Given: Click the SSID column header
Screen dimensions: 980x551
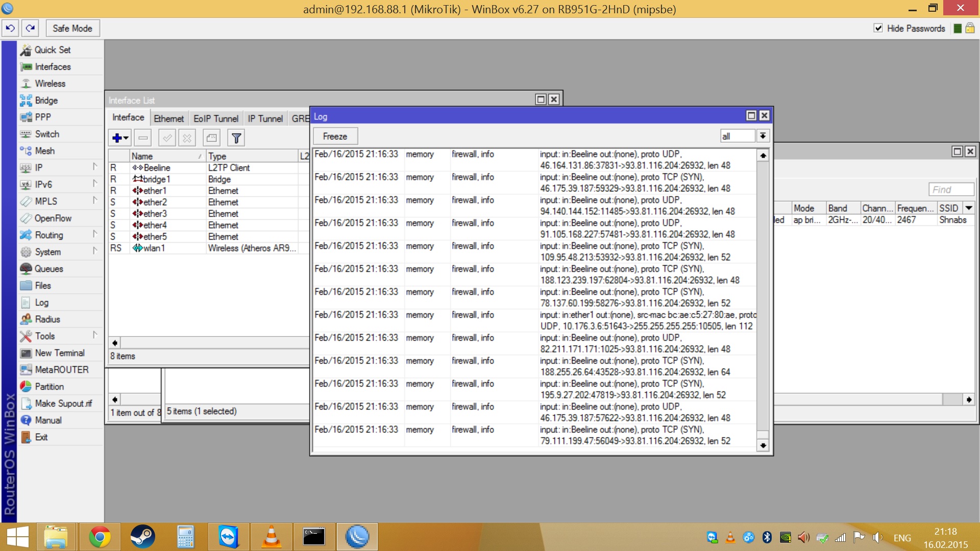Looking at the screenshot, I should pos(949,208).
